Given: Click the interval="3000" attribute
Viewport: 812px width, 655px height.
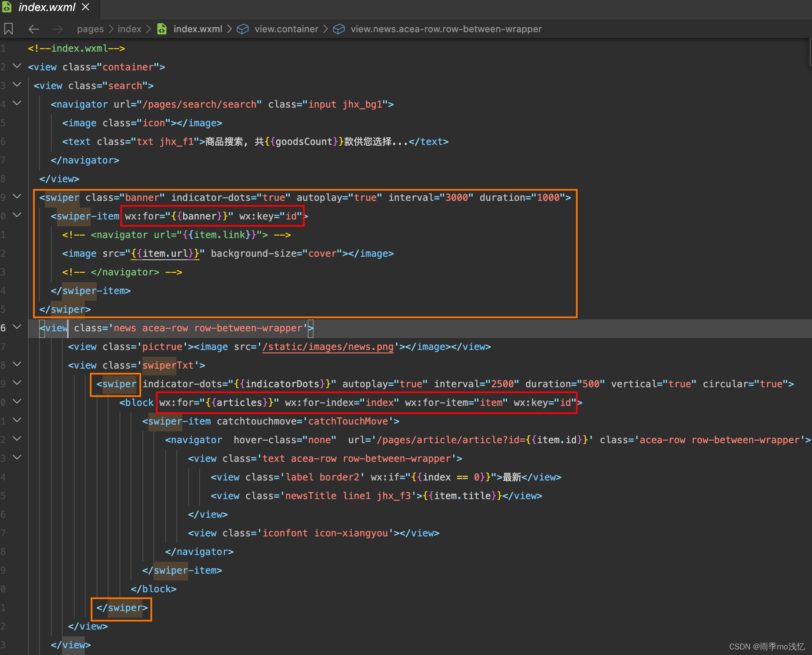Looking at the screenshot, I should click(x=431, y=197).
